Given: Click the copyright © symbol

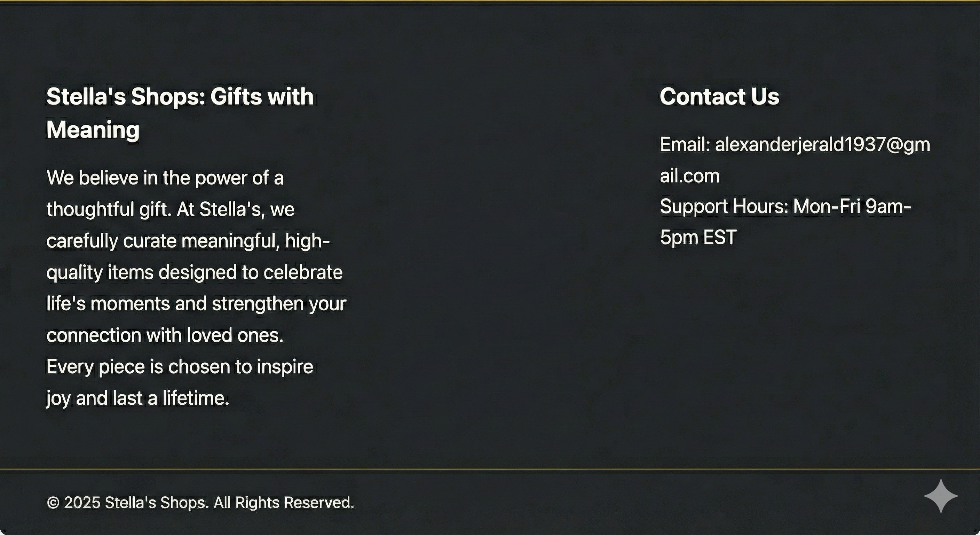Looking at the screenshot, I should 53,503.
